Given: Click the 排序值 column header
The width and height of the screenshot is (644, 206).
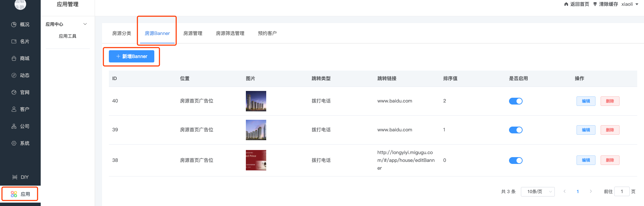Looking at the screenshot, I should tap(450, 78).
